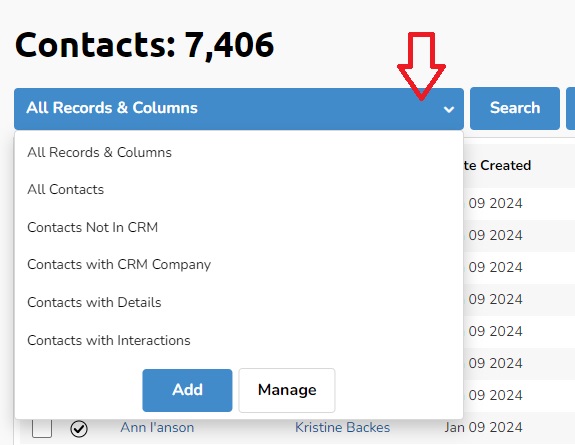The height and width of the screenshot is (445, 575).
Task: Choose the All Contacts view
Action: tap(66, 189)
